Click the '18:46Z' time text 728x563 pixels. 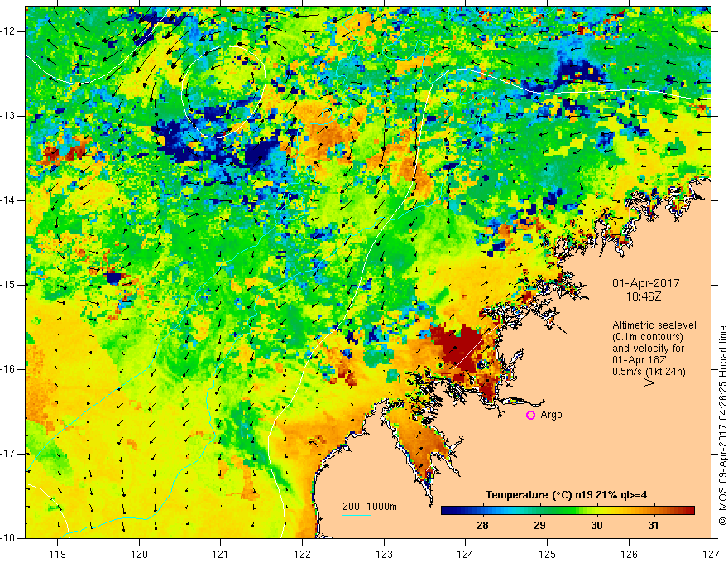coord(644,296)
